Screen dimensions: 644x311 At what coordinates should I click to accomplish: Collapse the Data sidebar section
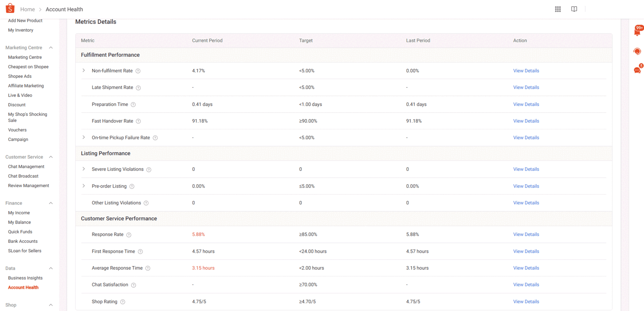[x=51, y=268]
